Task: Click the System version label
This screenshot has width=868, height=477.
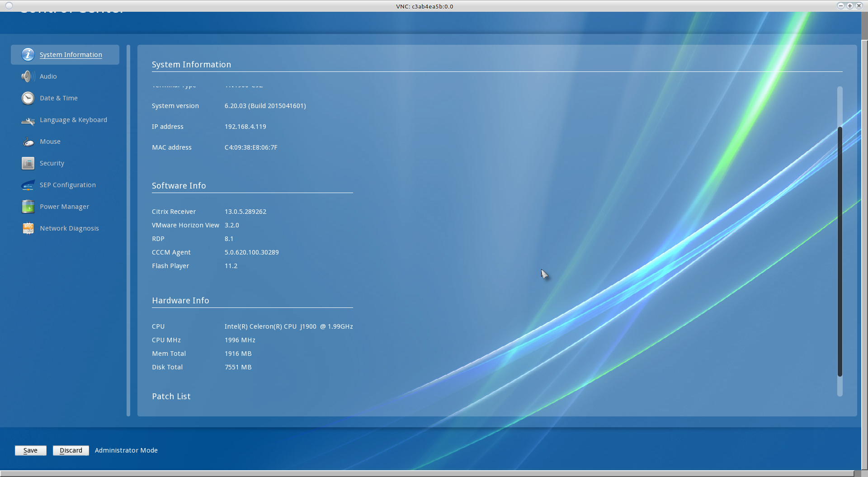Action: point(175,106)
